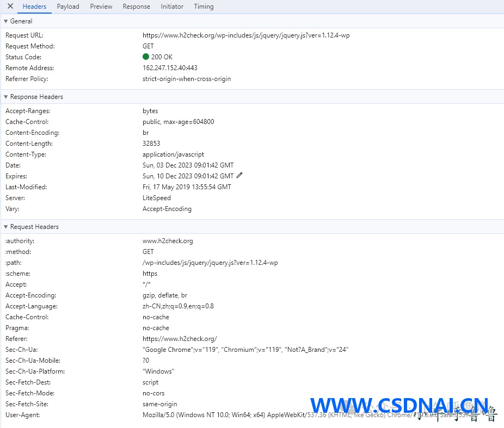Click the Date header value Sun, 03 Dec 2023
The image size is (504, 428).
[x=188, y=165]
